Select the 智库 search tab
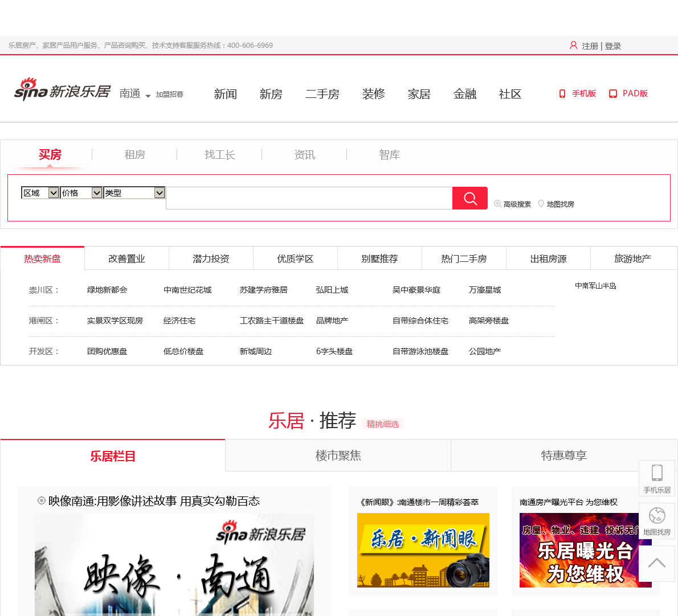 click(389, 155)
